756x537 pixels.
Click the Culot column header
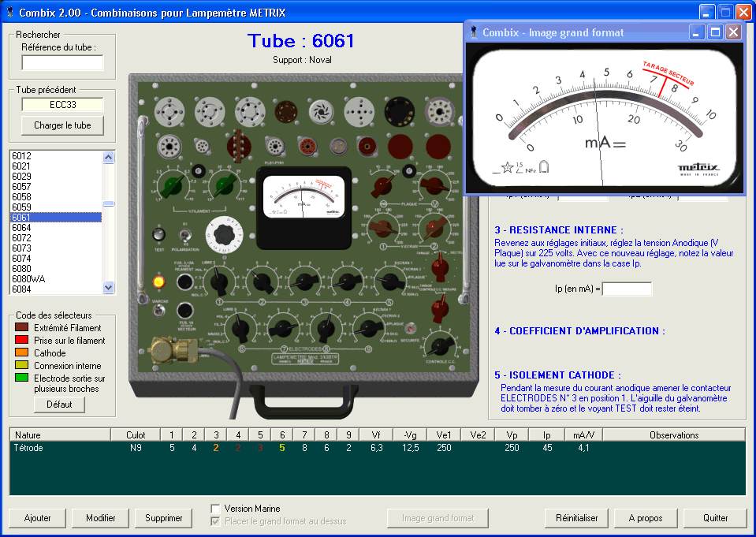pos(136,435)
